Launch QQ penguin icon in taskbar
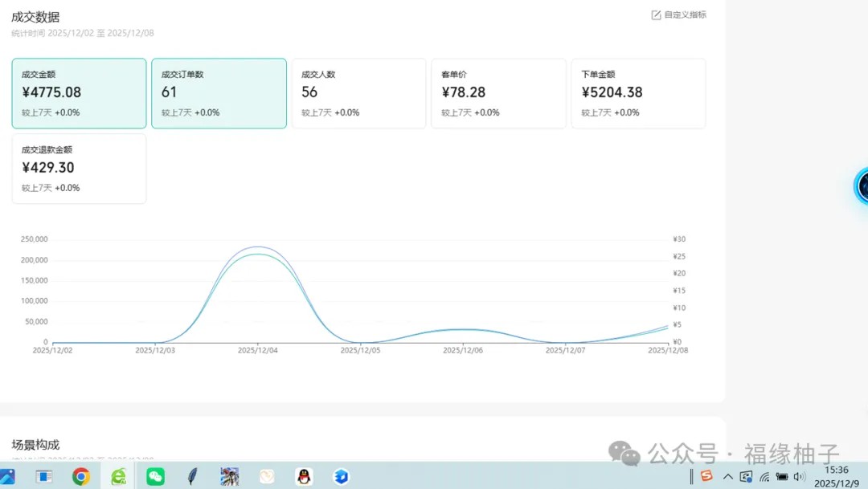This screenshot has height=489, width=868. (304, 477)
